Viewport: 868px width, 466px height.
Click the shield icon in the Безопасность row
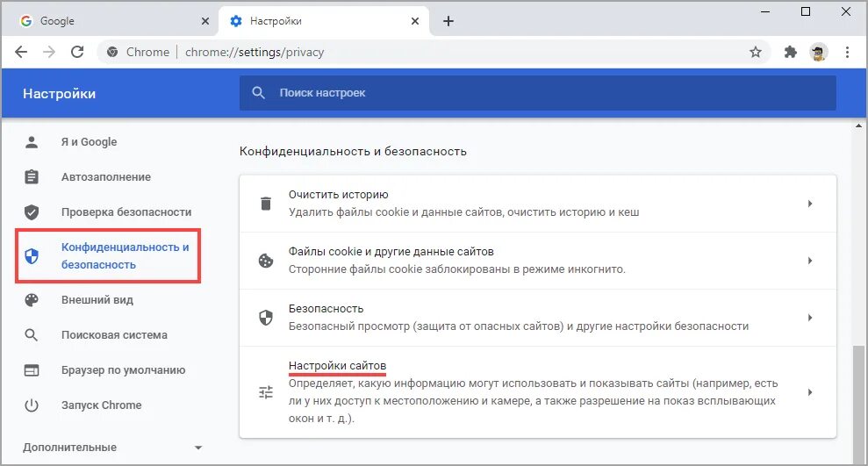(266, 318)
